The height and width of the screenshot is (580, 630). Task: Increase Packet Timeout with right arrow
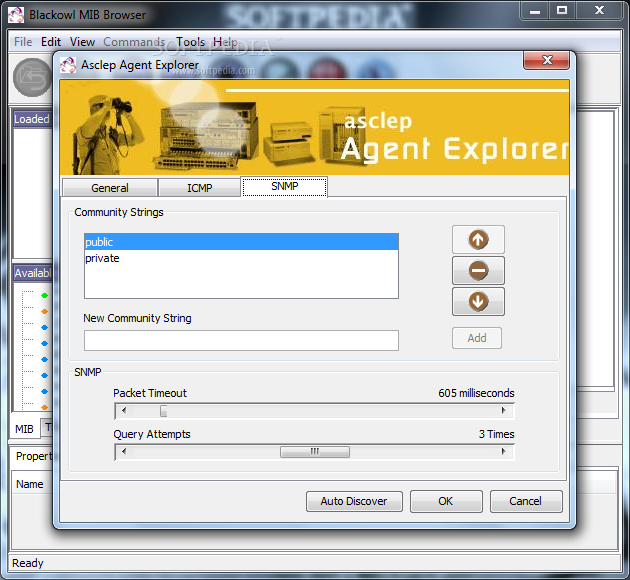pyautogui.click(x=503, y=410)
